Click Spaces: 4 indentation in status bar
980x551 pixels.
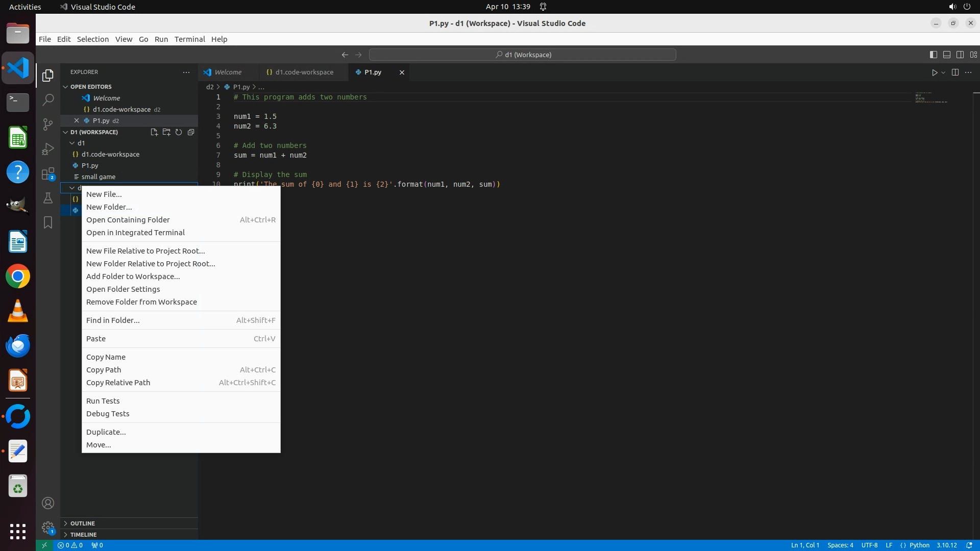tap(840, 545)
